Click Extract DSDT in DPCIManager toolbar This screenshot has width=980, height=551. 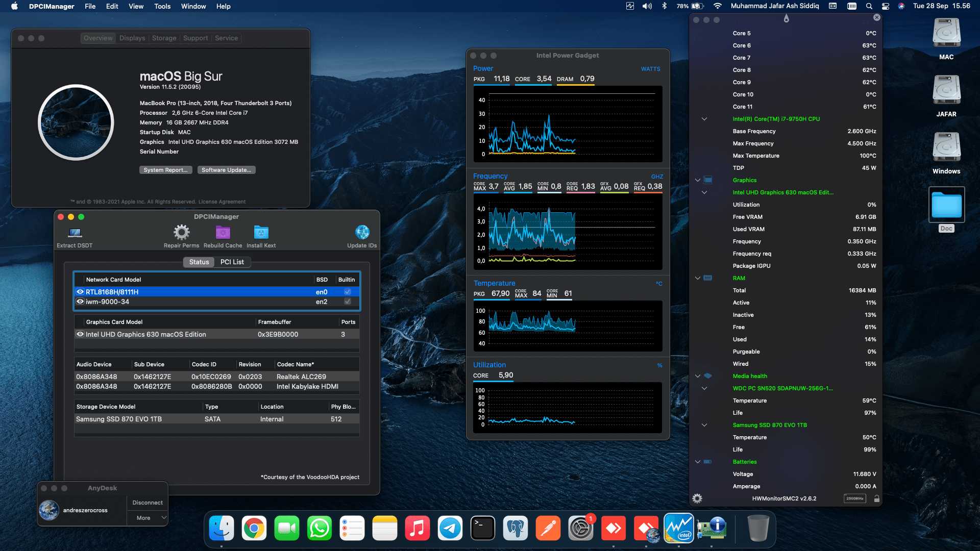click(x=75, y=237)
